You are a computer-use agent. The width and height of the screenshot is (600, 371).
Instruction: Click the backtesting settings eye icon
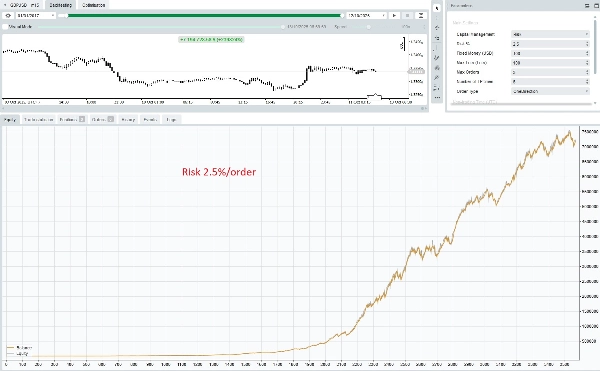coord(8,16)
